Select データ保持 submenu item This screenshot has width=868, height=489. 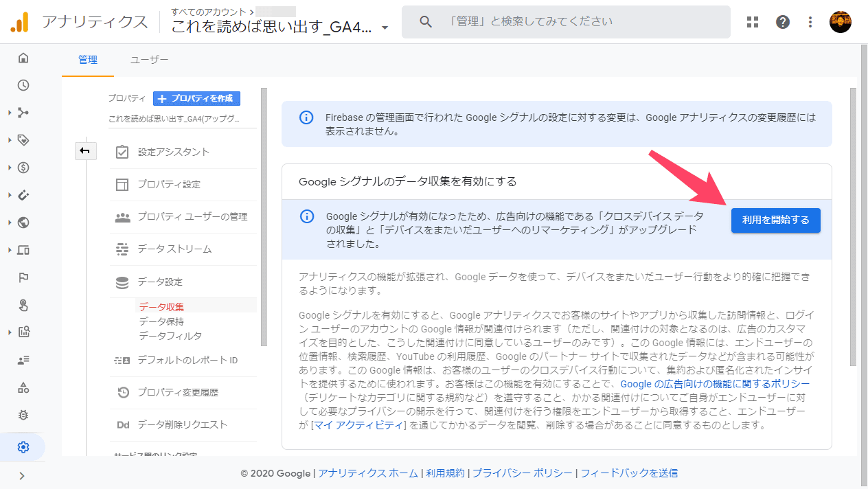pyautogui.click(x=161, y=321)
